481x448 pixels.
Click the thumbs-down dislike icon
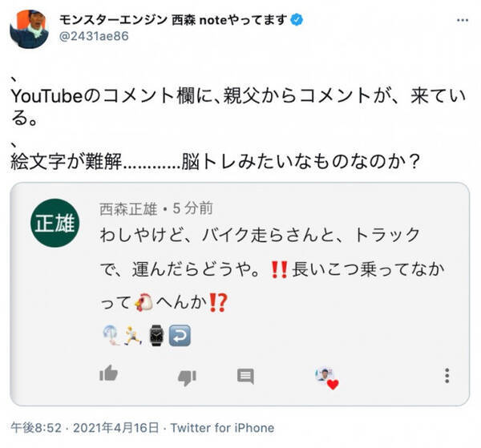coord(186,375)
